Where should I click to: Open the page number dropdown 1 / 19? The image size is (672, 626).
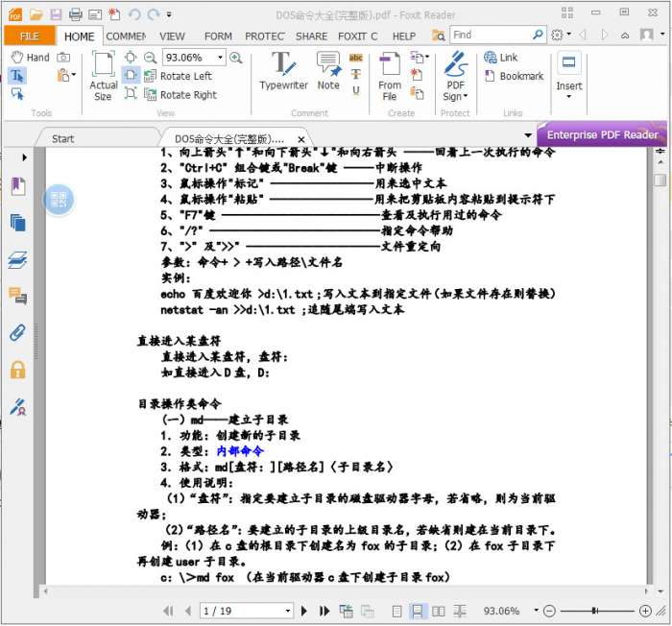click(x=288, y=611)
